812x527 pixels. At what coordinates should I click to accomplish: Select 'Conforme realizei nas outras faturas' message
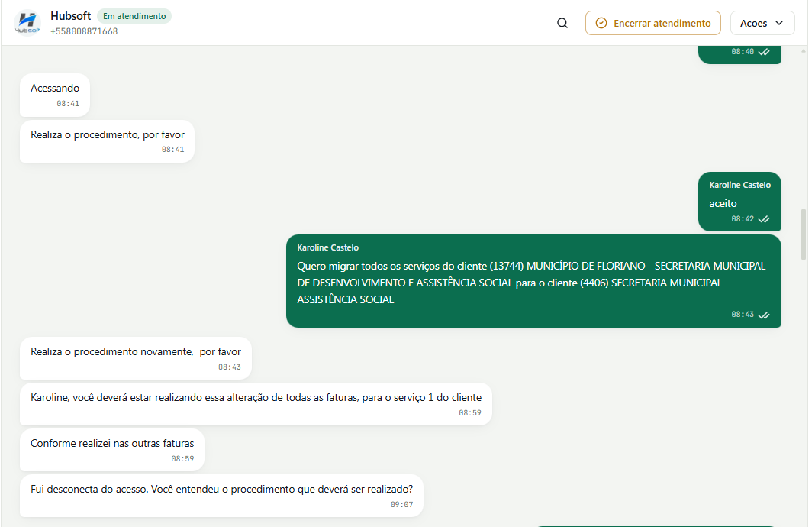[x=112, y=450]
